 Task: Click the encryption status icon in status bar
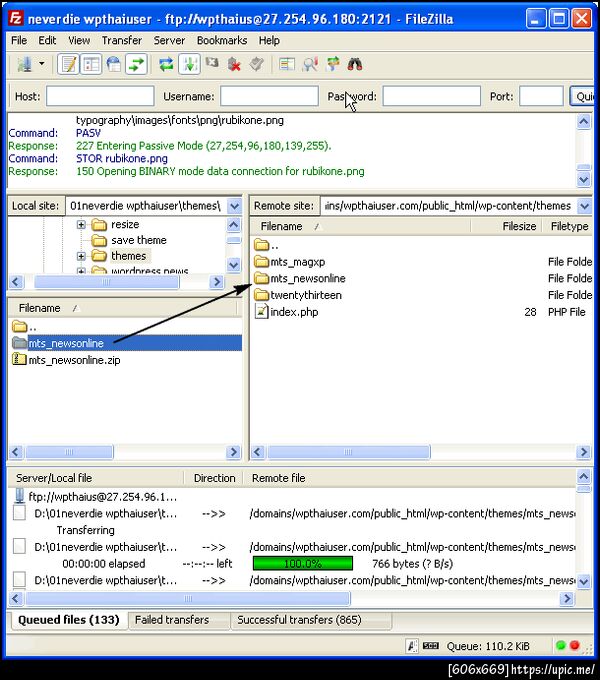coord(411,646)
